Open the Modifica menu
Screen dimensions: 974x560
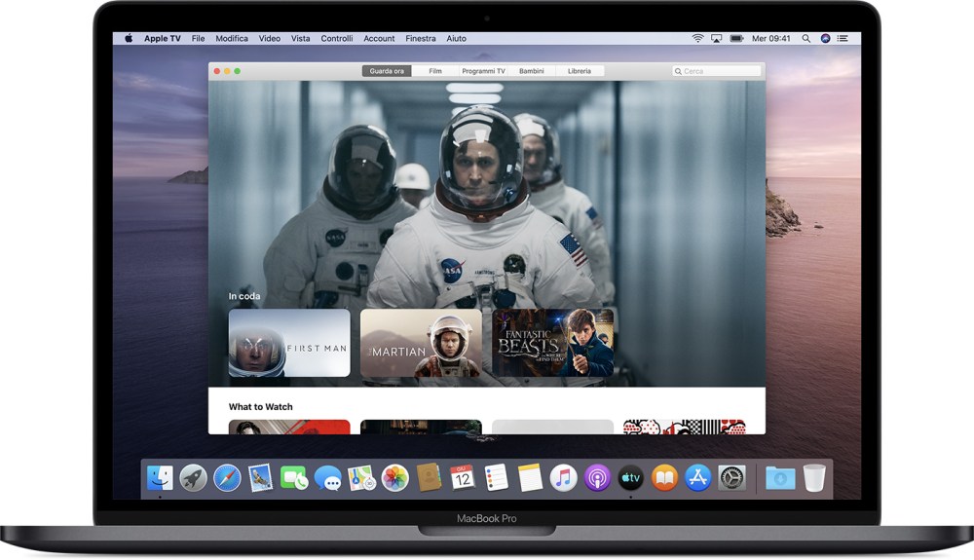(x=232, y=39)
